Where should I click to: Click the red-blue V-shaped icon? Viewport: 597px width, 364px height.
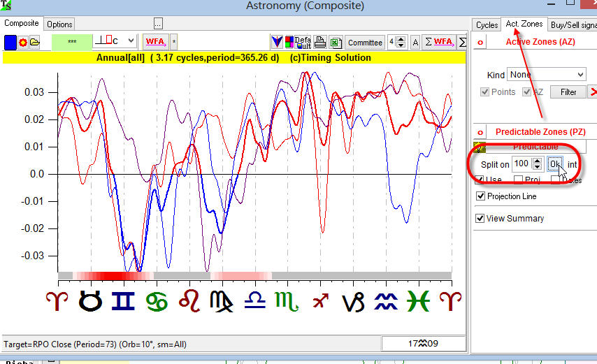pos(278,43)
